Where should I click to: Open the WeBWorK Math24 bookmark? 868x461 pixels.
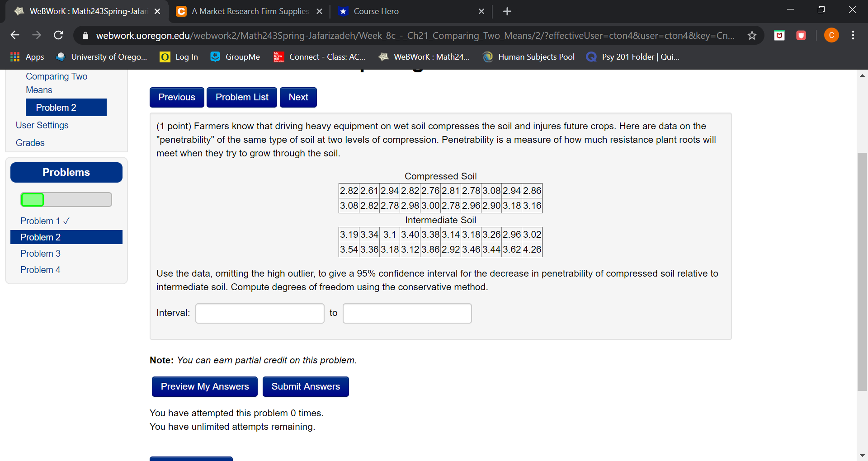(424, 57)
